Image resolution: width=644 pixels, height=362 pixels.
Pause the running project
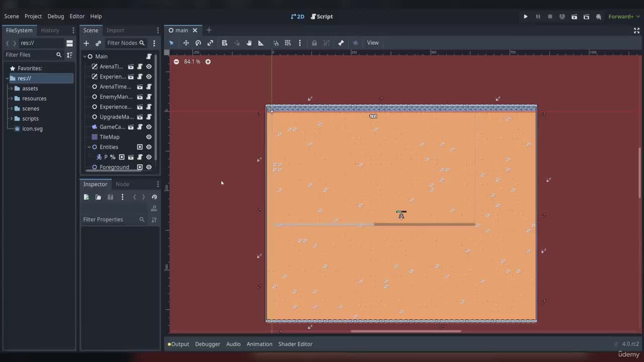[538, 17]
